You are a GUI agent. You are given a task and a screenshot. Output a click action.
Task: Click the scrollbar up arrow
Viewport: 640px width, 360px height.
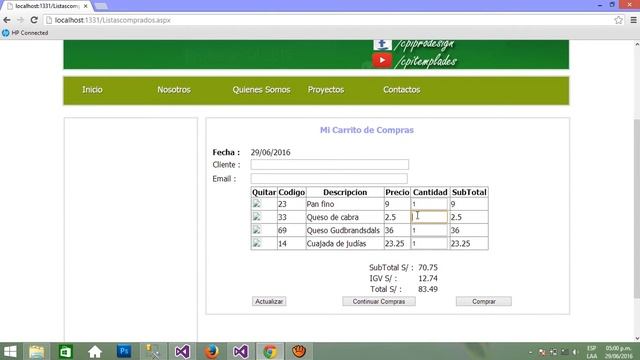[x=636, y=43]
